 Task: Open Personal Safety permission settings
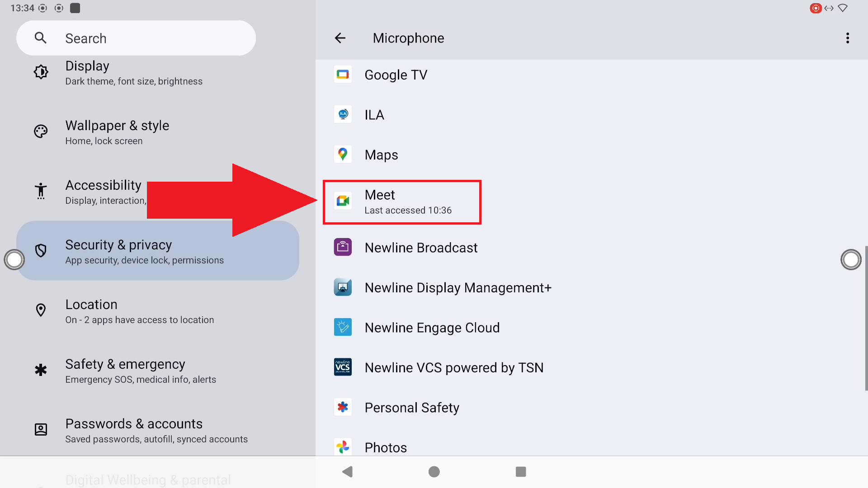[x=411, y=408]
